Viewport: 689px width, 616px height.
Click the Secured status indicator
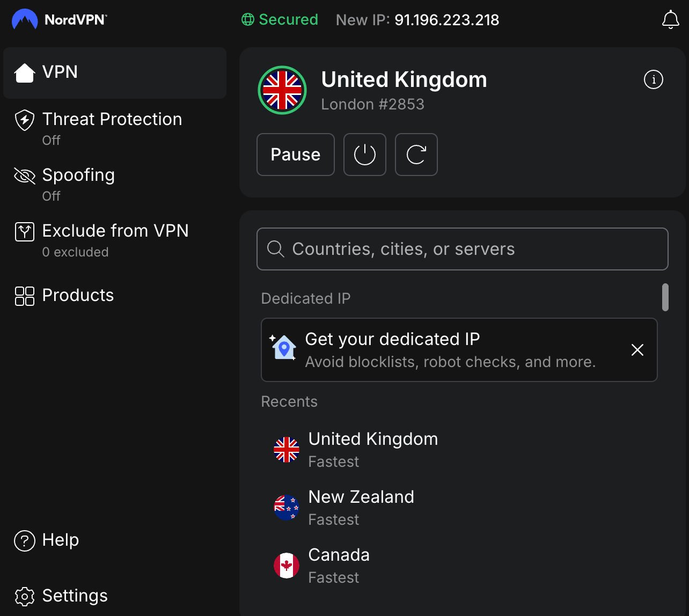click(280, 20)
